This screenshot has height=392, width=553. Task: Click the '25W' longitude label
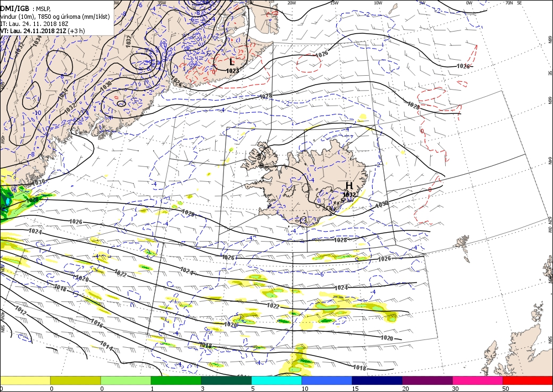pyautogui.click(x=249, y=3)
